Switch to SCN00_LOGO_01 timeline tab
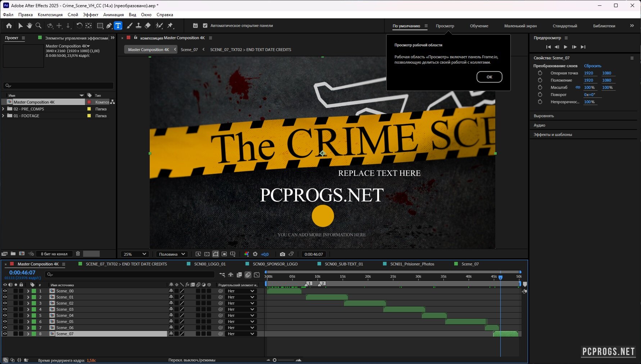641x364 pixels. click(x=209, y=264)
